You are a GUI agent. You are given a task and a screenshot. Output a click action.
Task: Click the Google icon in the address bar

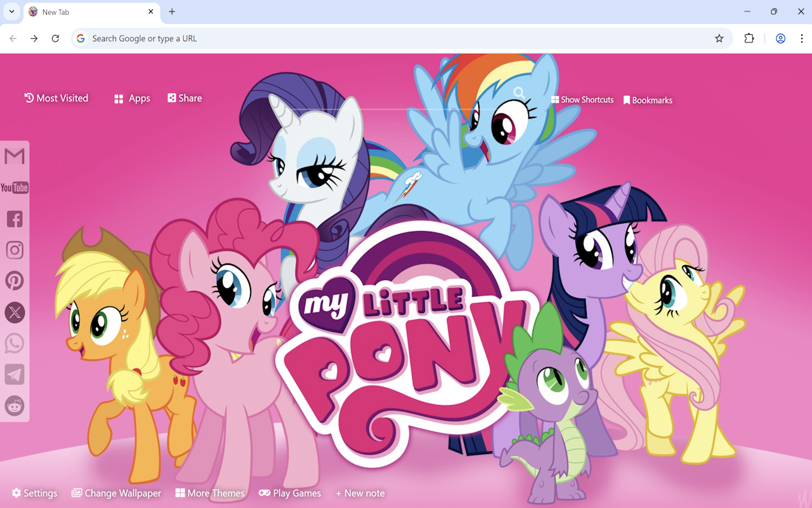click(x=81, y=38)
